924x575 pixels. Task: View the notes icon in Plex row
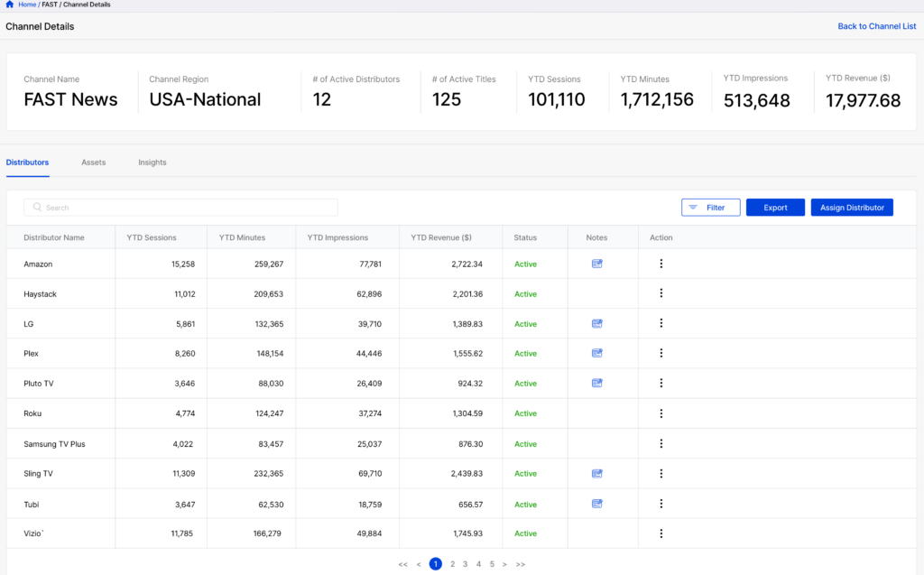tap(596, 353)
